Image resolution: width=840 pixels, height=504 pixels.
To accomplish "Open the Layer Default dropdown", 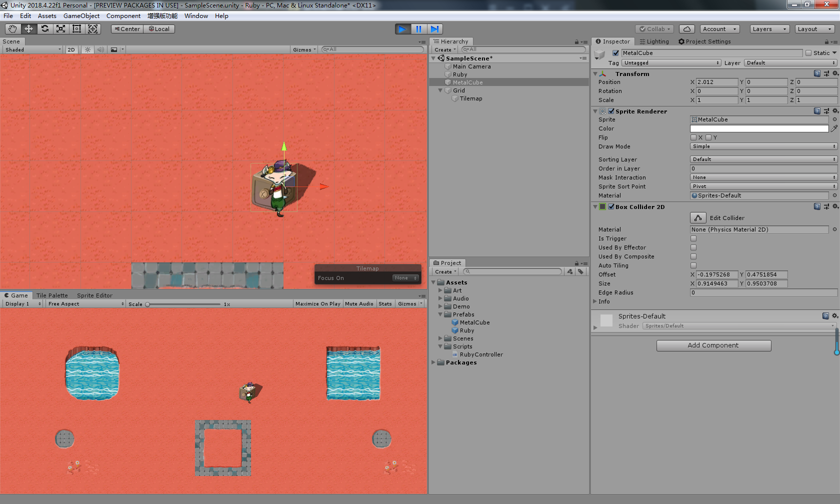I will click(x=790, y=63).
